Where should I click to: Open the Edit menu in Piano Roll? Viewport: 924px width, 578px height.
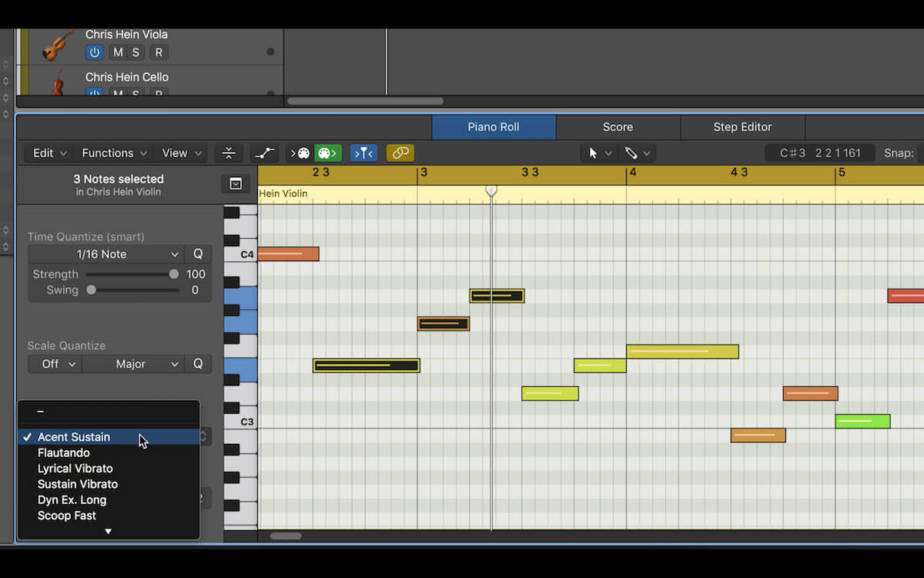coord(50,153)
